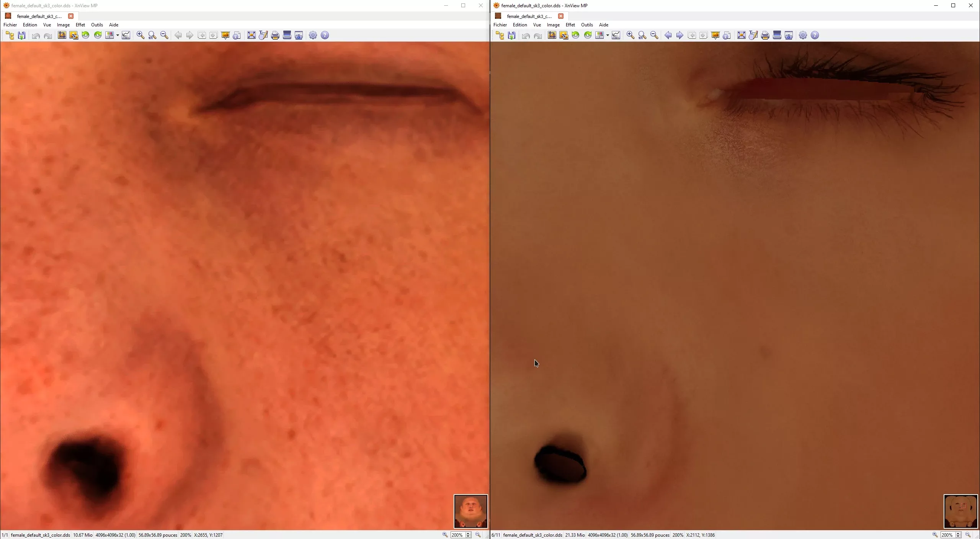Click Resize image icon in left window

(x=74, y=35)
